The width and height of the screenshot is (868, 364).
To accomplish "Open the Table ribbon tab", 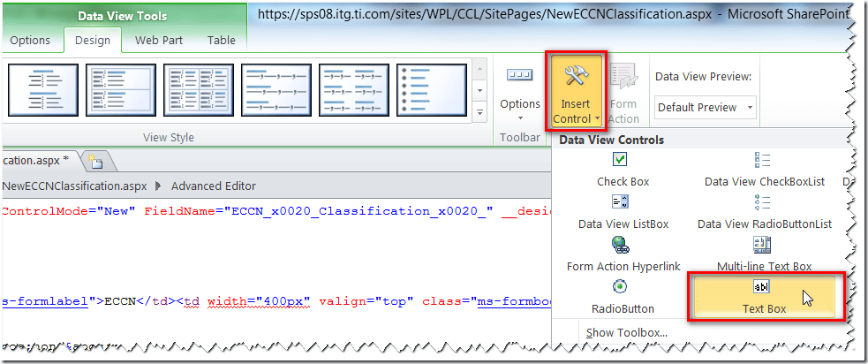I will 221,40.
